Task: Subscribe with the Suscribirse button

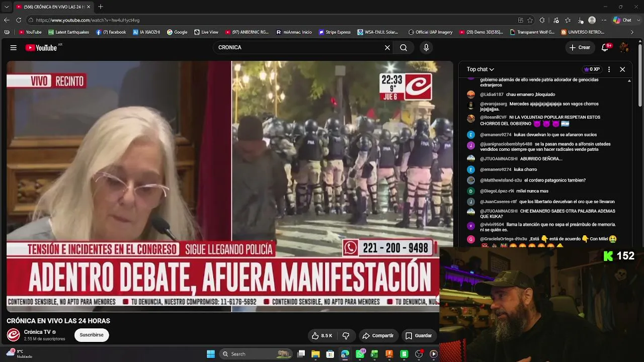Action: [x=92, y=335]
